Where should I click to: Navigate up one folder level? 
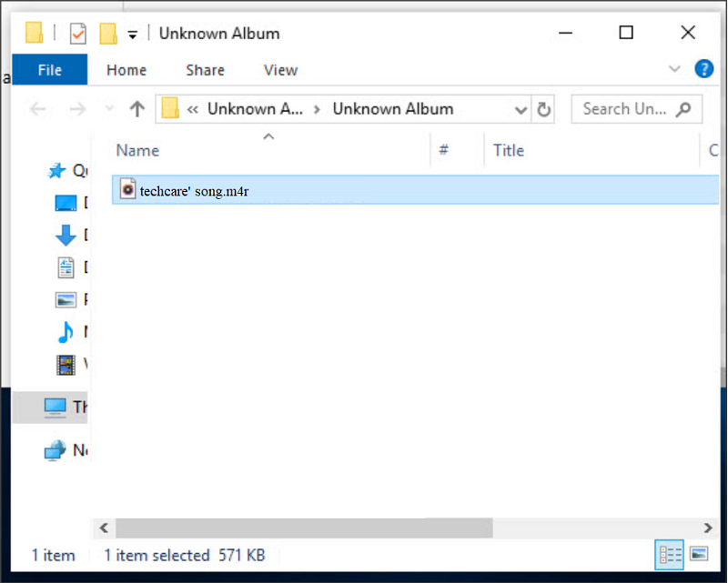point(137,109)
